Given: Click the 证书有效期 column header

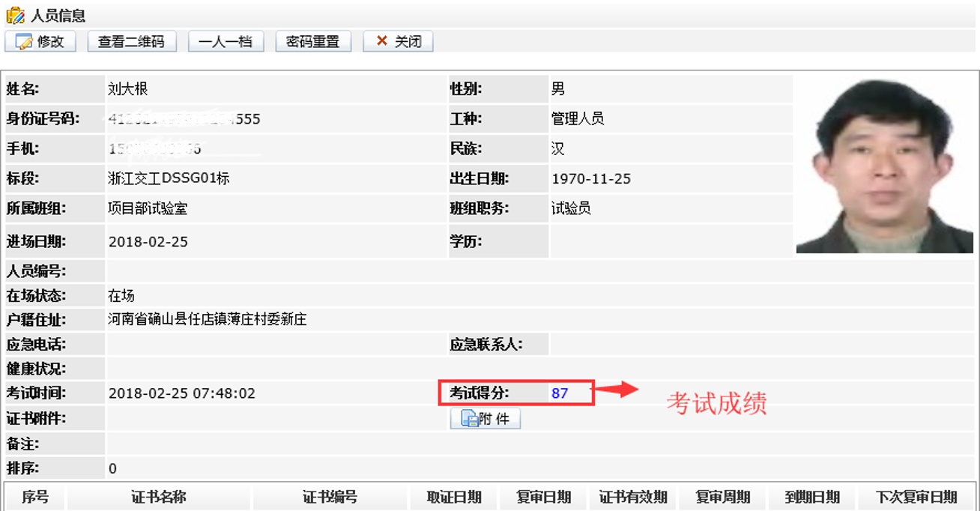Looking at the screenshot, I should point(633,497).
